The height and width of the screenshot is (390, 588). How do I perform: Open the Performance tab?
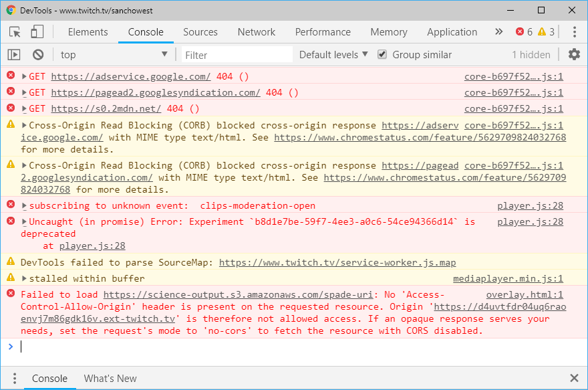[x=323, y=32]
